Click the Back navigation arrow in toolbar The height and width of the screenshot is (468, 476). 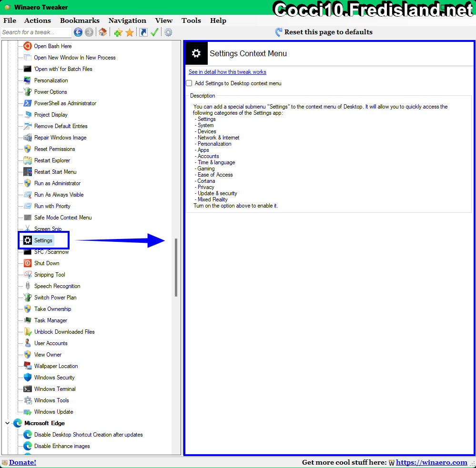point(78,32)
